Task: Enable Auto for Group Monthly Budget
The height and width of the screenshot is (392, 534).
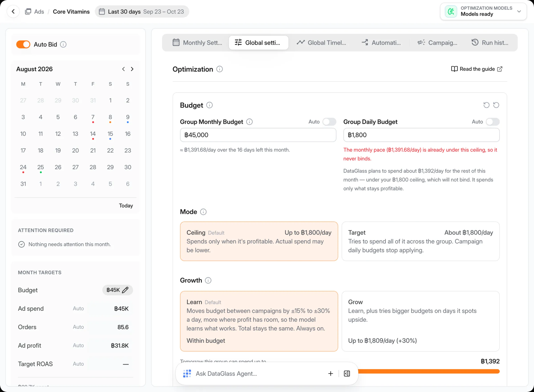Action: [329, 122]
